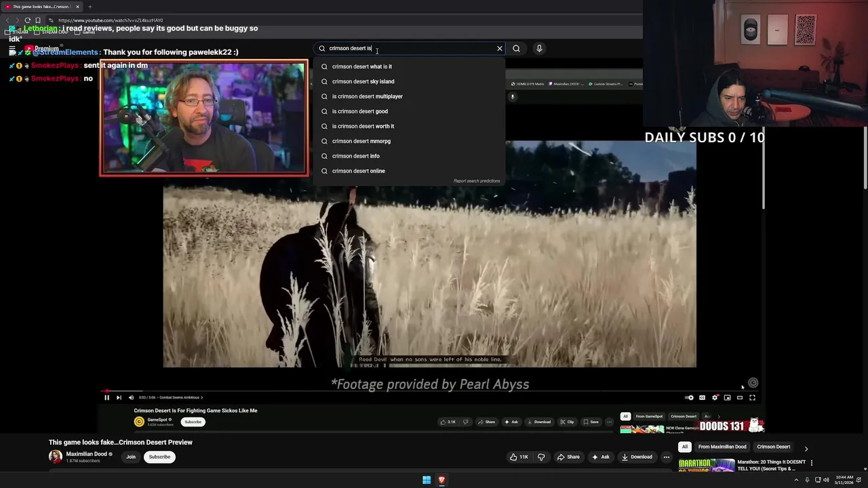
Task: Open Brave browser in taskbar
Action: click(441, 480)
